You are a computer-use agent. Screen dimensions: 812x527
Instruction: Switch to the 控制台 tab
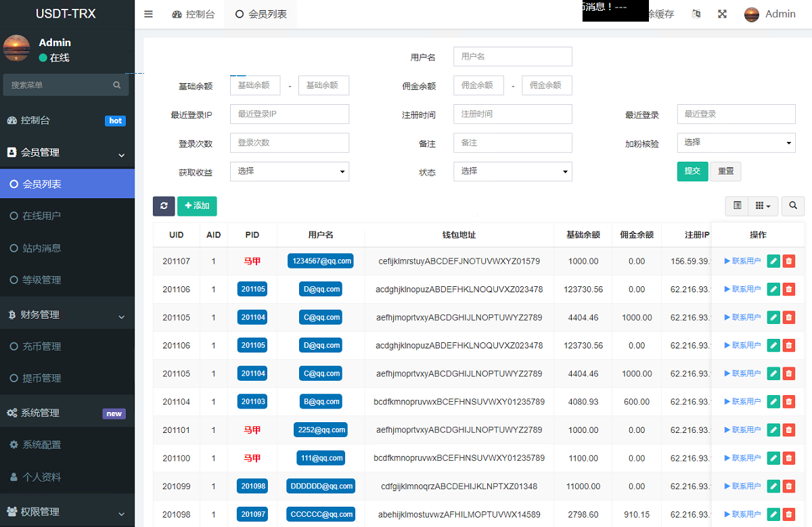(194, 14)
